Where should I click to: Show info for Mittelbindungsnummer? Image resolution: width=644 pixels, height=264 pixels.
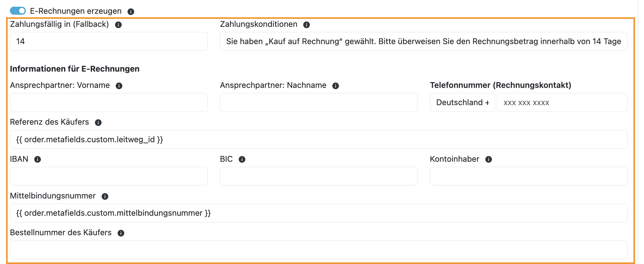click(x=105, y=197)
